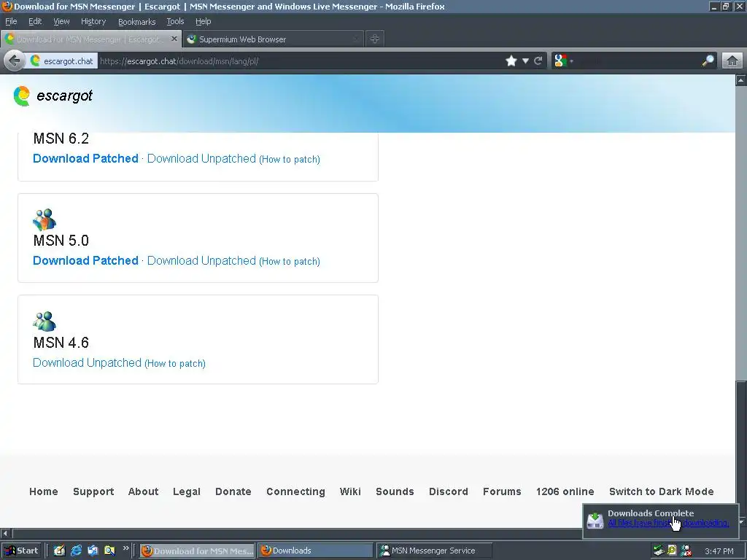747x560 pixels.
Task: Open the Sounds footer link
Action: pos(395,491)
